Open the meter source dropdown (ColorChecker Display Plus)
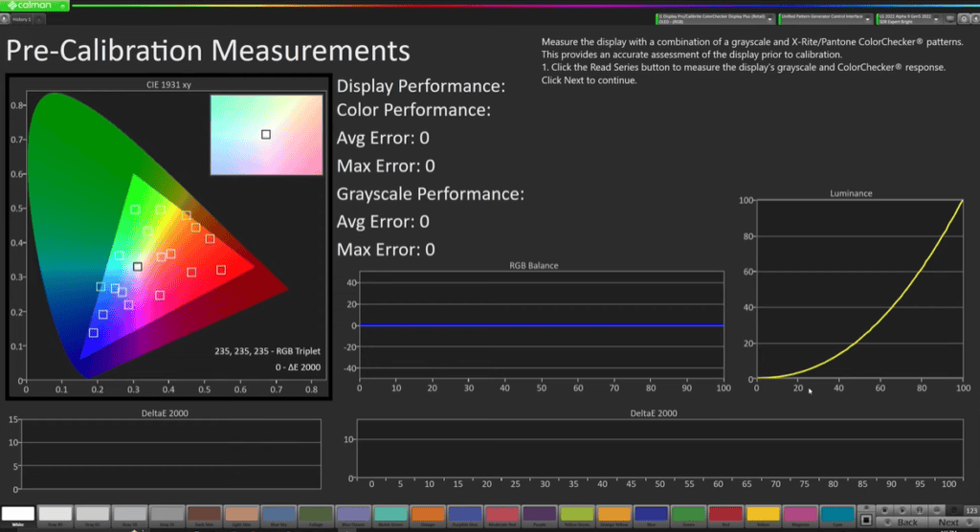980x532 pixels. pyautogui.click(x=715, y=19)
